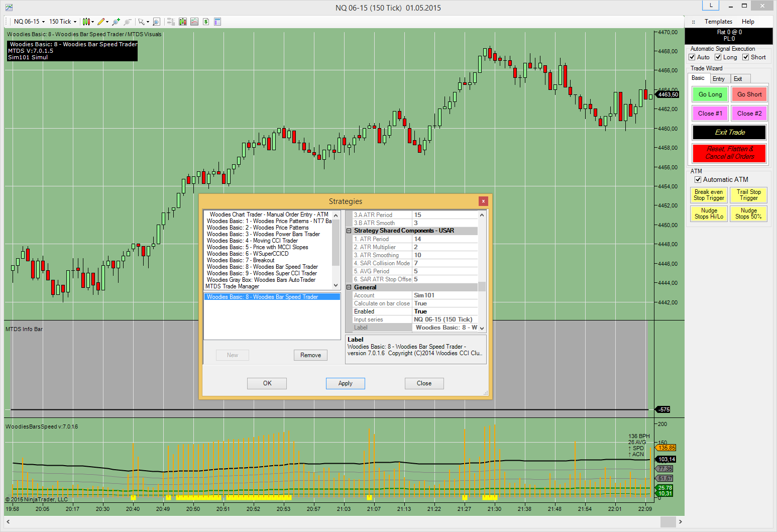
Task: Open the Indicators chart icon
Action: (194, 22)
